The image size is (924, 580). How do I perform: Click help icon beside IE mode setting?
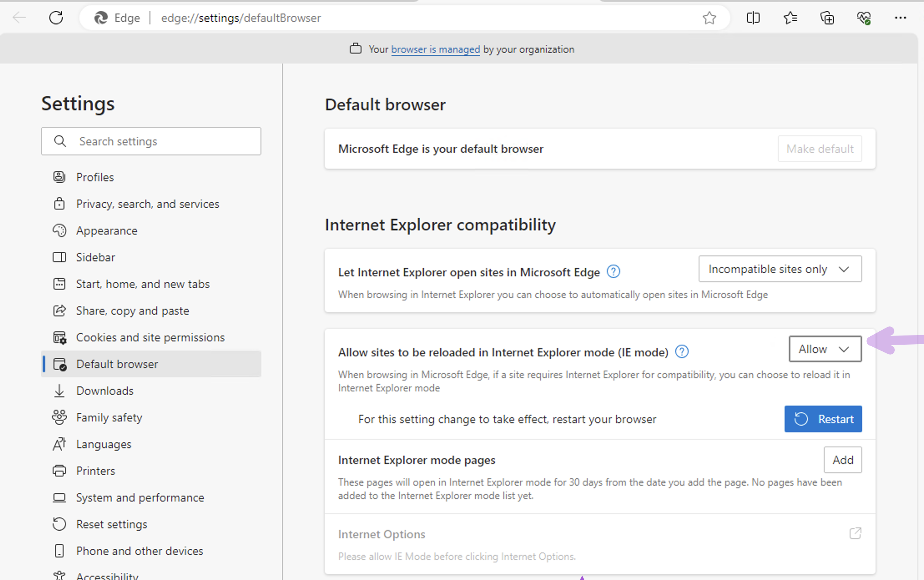tap(682, 352)
